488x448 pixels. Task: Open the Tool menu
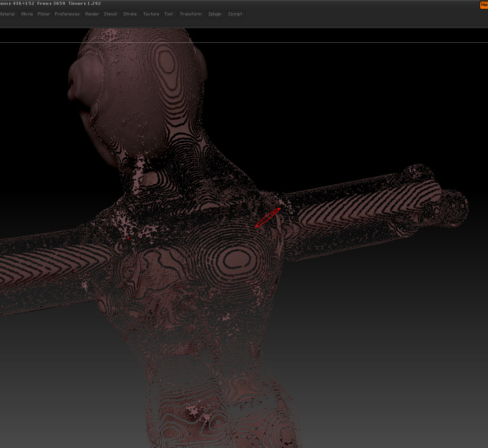pyautogui.click(x=168, y=14)
